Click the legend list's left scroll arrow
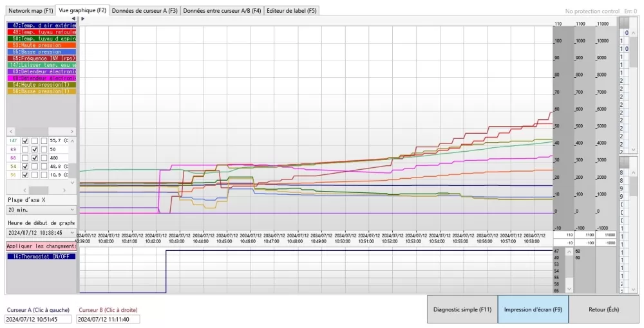This screenshot has width=644, height=328. [x=11, y=132]
